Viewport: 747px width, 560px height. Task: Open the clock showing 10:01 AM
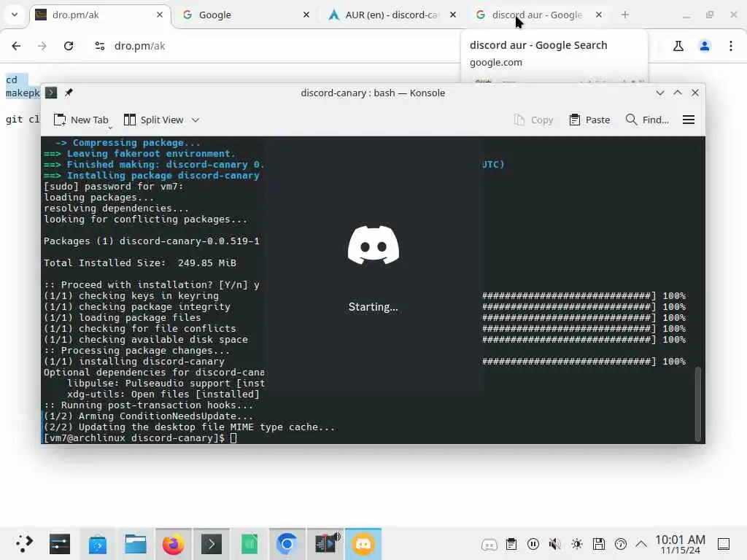(x=681, y=544)
